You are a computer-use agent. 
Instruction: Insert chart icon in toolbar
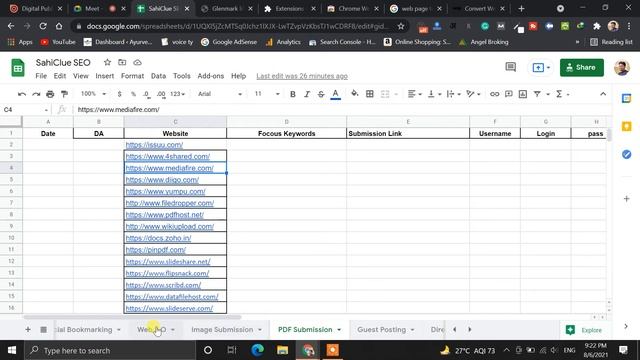[523, 94]
